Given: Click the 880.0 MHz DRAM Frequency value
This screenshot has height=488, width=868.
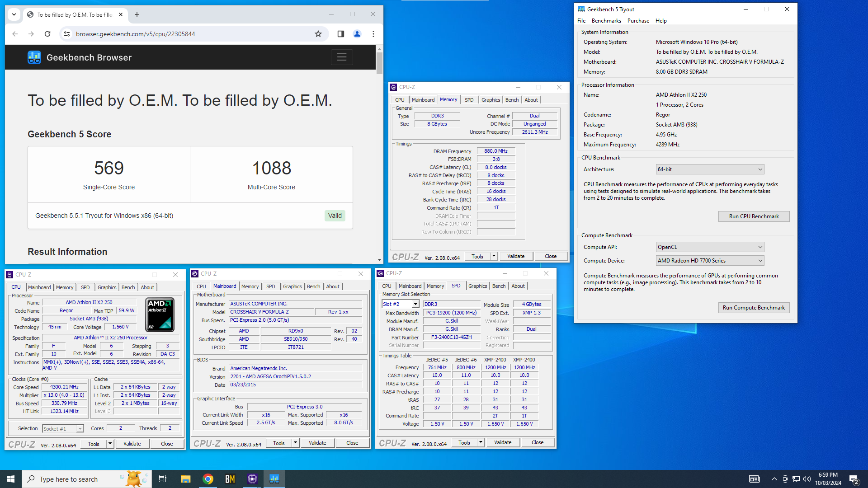Looking at the screenshot, I should coord(496,151).
